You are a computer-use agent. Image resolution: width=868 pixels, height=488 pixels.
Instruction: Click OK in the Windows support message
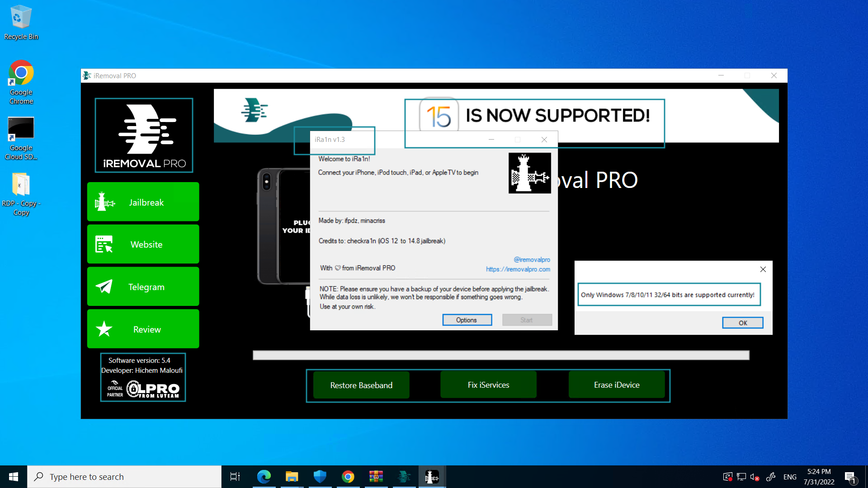click(742, 323)
